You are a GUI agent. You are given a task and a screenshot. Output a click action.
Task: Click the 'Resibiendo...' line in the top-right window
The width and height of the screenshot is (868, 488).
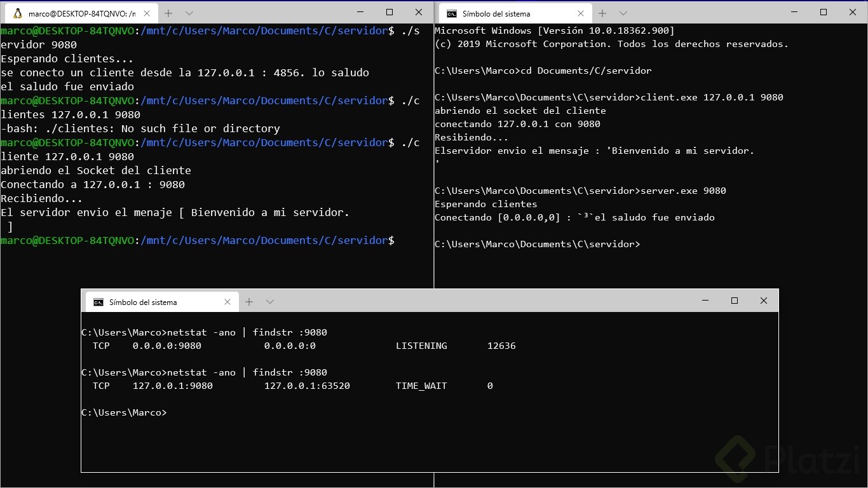pos(471,137)
